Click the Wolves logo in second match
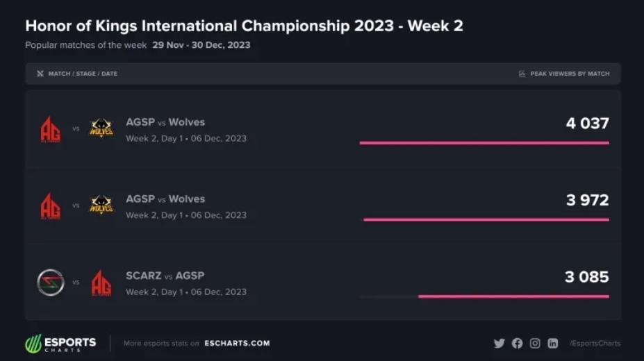 [x=101, y=205]
